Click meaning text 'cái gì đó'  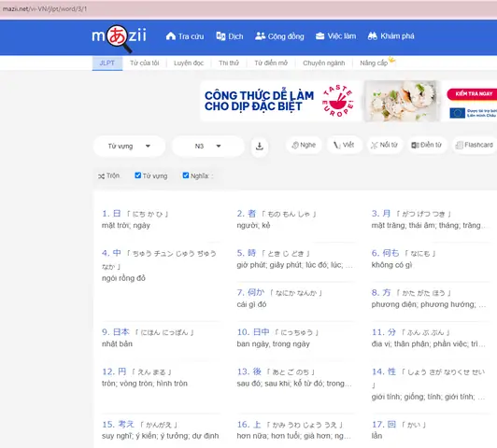tap(251, 304)
